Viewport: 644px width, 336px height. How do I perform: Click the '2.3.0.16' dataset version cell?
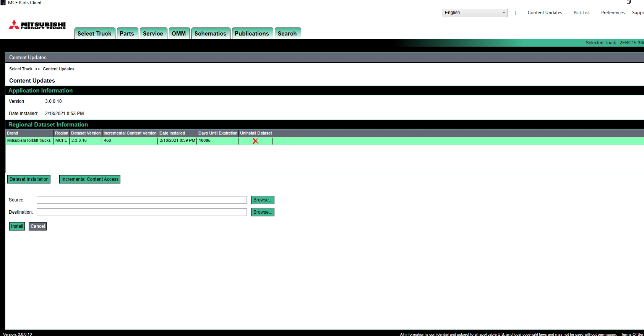click(x=86, y=141)
